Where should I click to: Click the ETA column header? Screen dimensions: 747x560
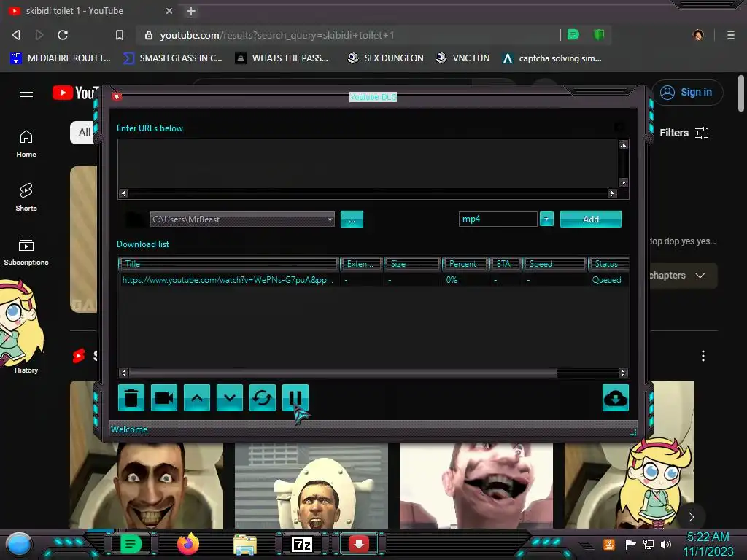pyautogui.click(x=505, y=264)
